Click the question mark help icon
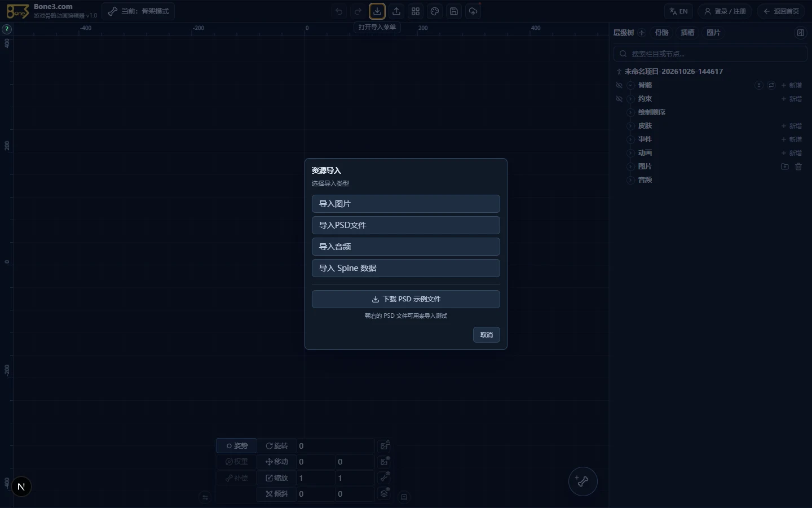This screenshot has width=812, height=508. coord(7,29)
